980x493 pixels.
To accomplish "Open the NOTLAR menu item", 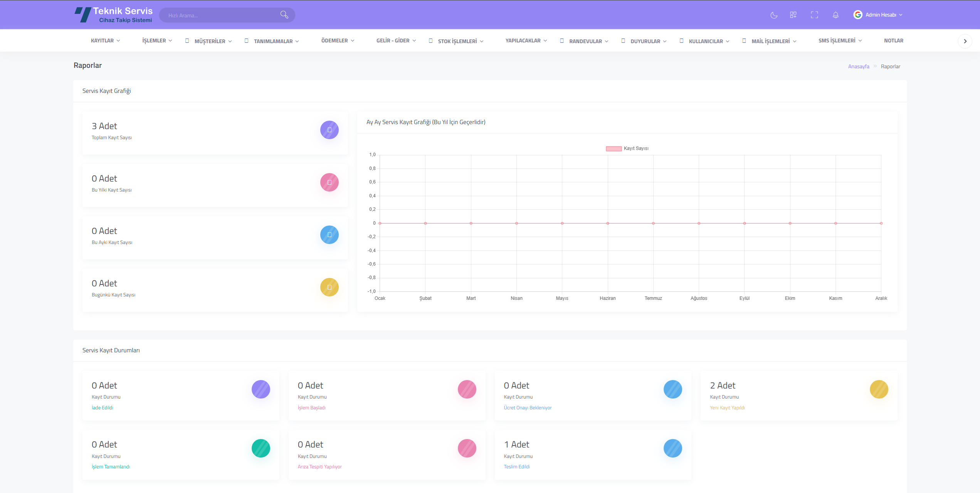I will tap(893, 40).
